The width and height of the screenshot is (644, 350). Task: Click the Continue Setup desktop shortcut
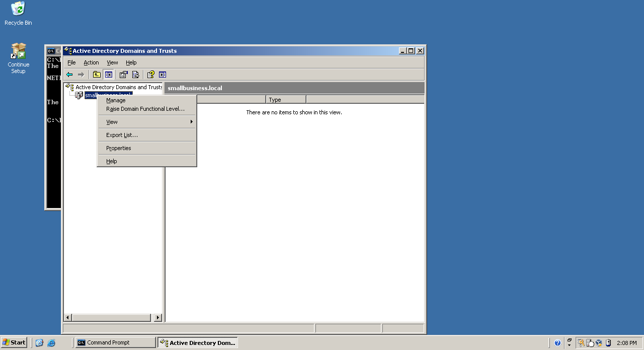pos(18,59)
